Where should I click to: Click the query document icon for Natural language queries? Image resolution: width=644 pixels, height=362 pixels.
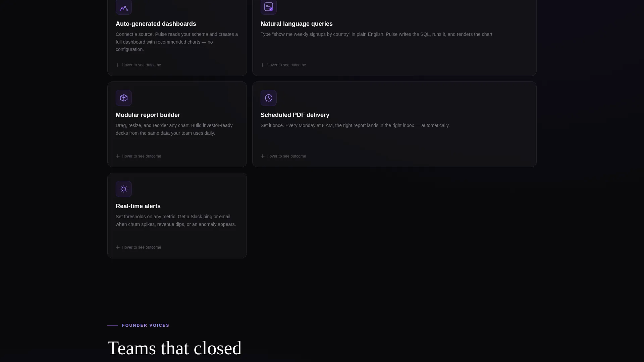tap(269, 7)
